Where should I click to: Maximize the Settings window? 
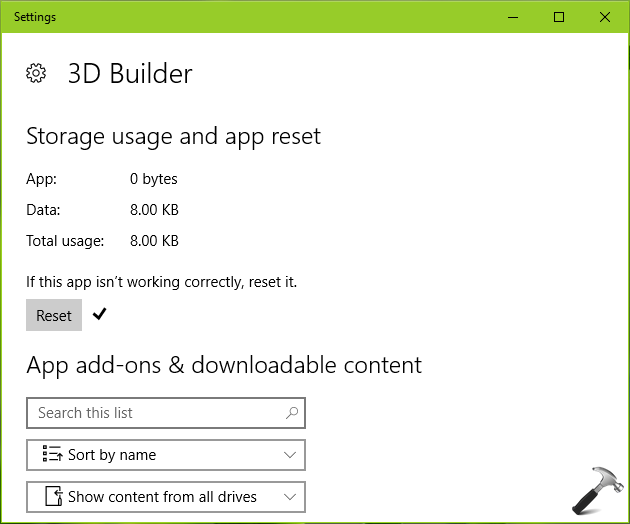(559, 17)
